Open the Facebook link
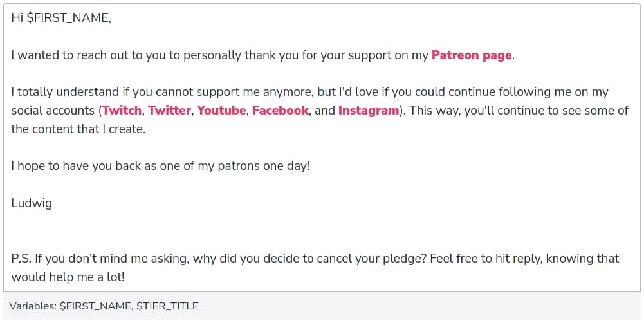644x323 pixels. [x=280, y=110]
